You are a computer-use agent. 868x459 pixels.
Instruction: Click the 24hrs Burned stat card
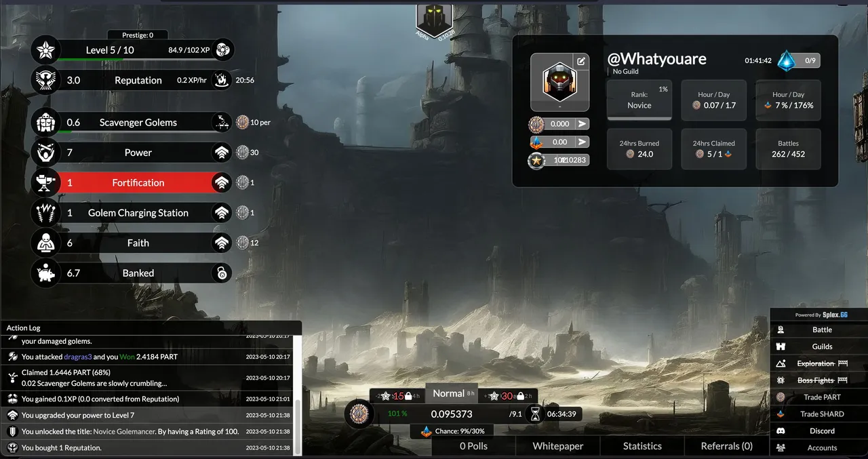click(639, 148)
